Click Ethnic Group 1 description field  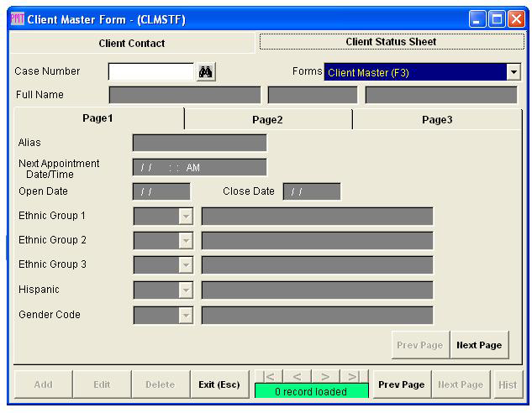pyautogui.click(x=317, y=217)
